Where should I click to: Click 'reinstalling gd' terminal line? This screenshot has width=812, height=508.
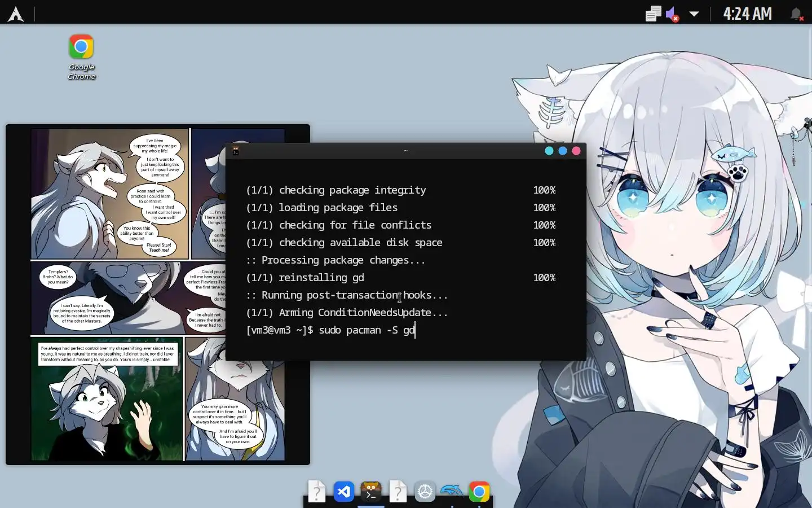click(x=321, y=278)
